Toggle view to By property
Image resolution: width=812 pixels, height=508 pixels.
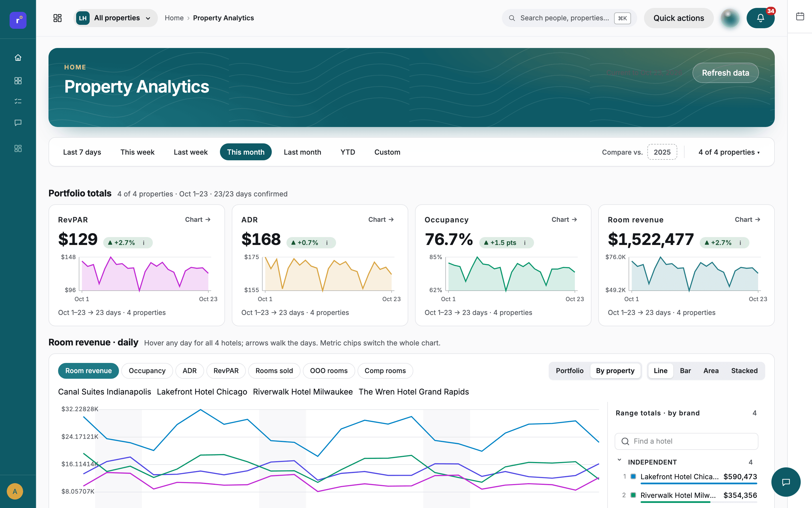click(x=615, y=371)
